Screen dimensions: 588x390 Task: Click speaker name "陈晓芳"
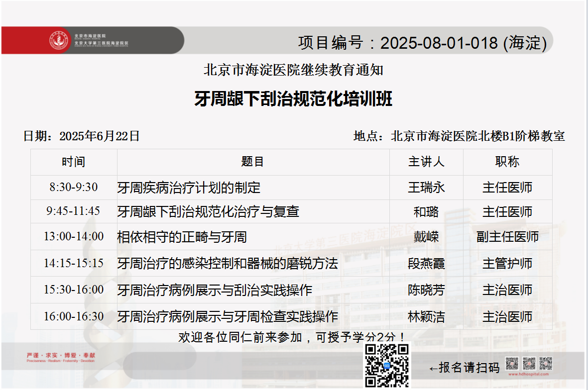click(426, 290)
